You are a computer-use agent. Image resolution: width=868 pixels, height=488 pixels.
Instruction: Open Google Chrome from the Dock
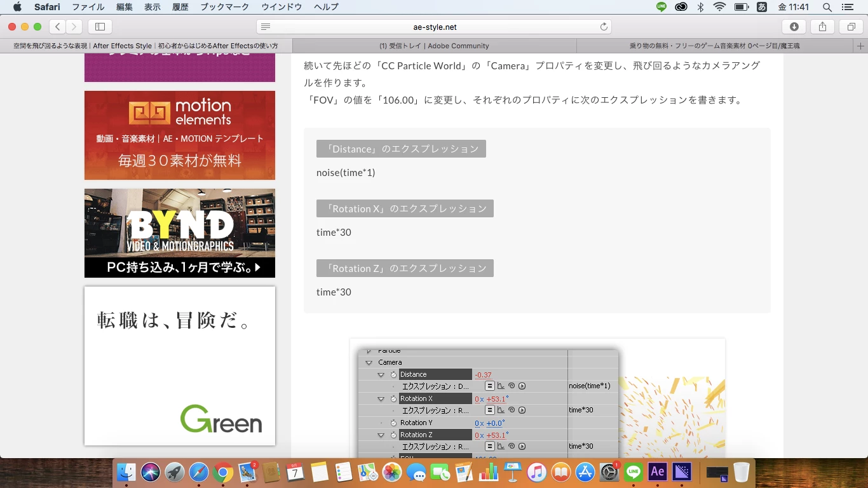click(x=223, y=472)
